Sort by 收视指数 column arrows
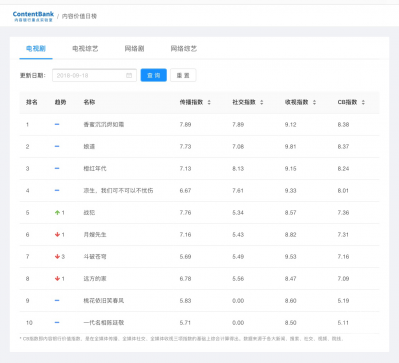Viewport: 399px width, 363px height. [314, 102]
